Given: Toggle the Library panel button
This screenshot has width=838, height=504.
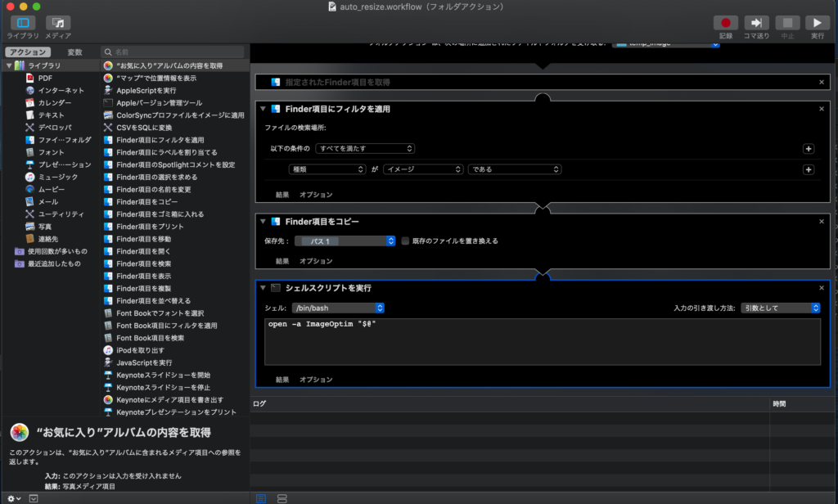Looking at the screenshot, I should pos(23,23).
